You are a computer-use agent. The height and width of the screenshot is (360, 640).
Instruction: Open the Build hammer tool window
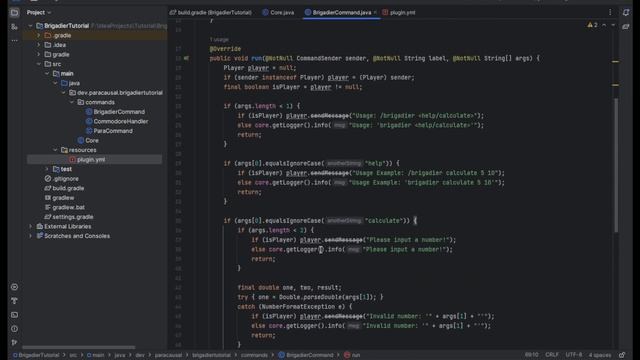click(14, 301)
